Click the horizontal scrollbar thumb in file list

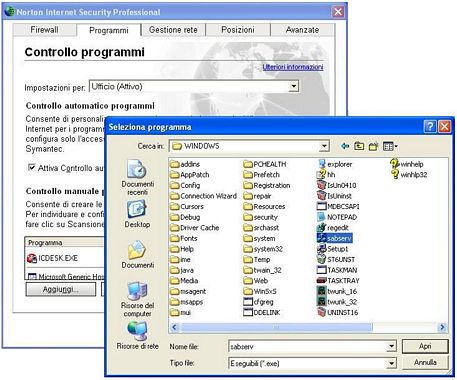click(x=276, y=327)
